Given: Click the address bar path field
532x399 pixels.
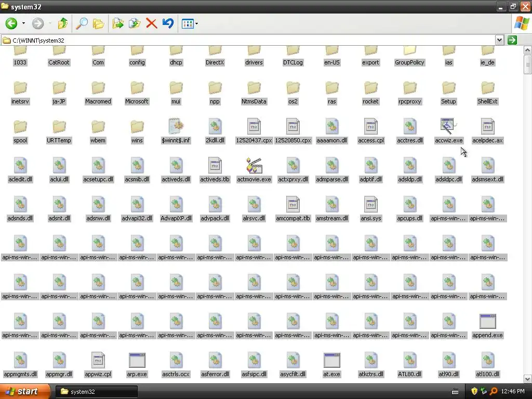Looking at the screenshot, I should point(249,41).
